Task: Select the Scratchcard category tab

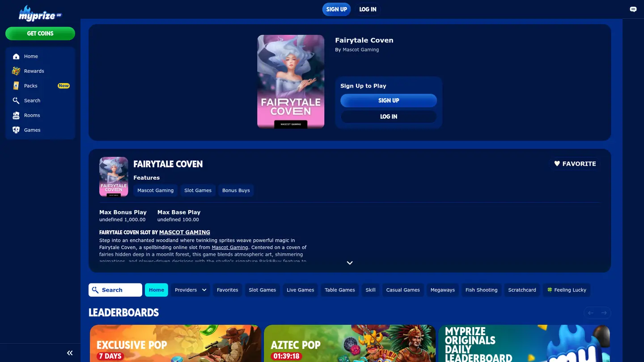Action: (x=522, y=290)
